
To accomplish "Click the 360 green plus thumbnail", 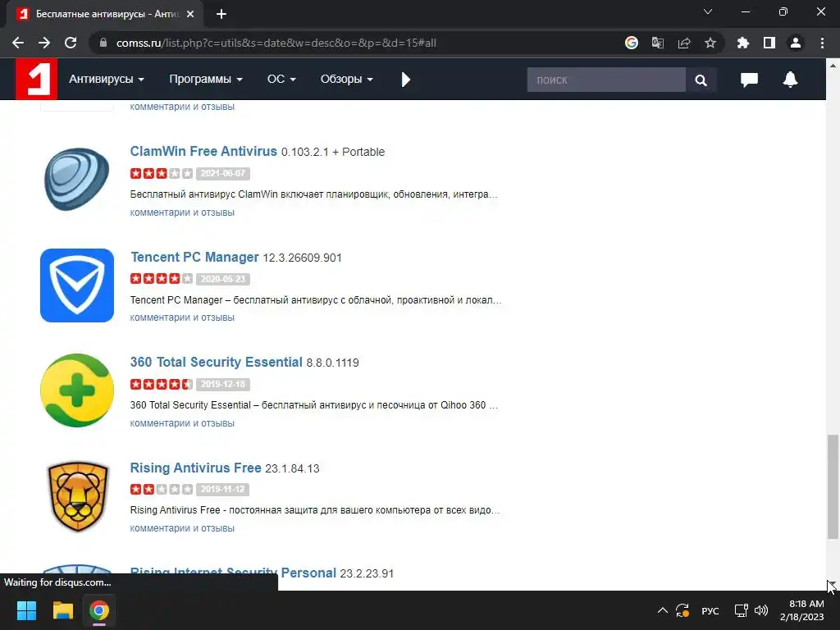I will click(x=77, y=390).
